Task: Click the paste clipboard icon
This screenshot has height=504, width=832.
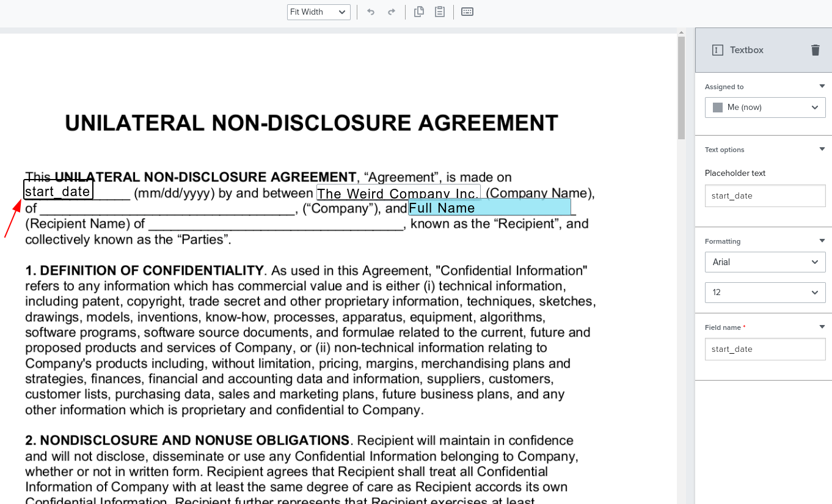Action: (x=439, y=12)
